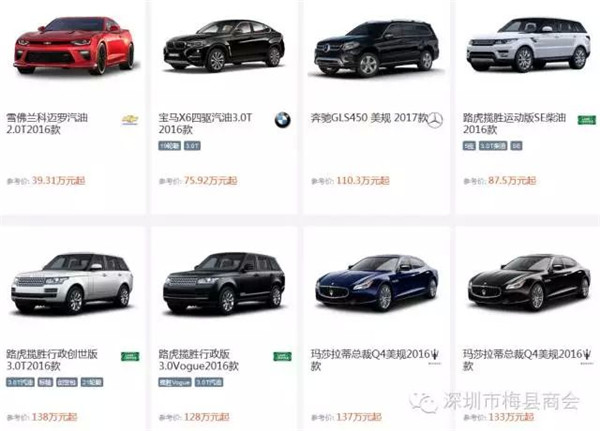600x431 pixels.
Task: Select the 3.0T tag under 宝马X6
Action: coord(192,146)
